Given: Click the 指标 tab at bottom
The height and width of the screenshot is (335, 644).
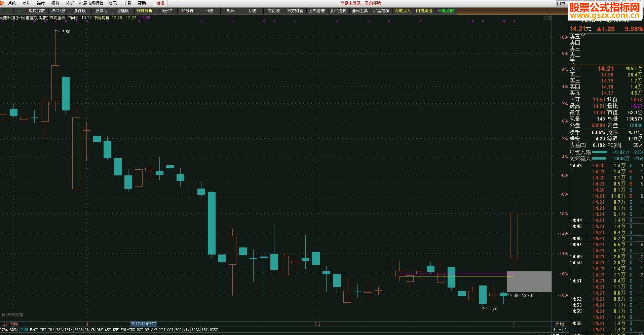Looking at the screenshot, I should point(4,330).
